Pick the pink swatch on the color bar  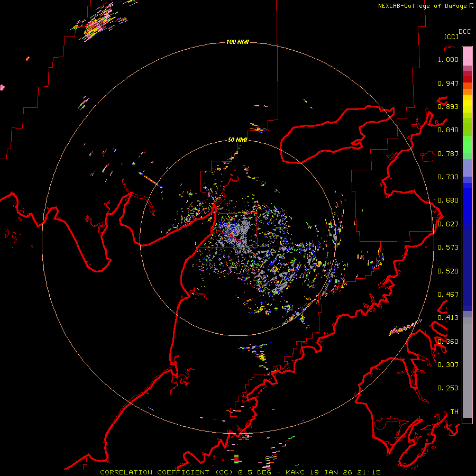click(x=467, y=56)
